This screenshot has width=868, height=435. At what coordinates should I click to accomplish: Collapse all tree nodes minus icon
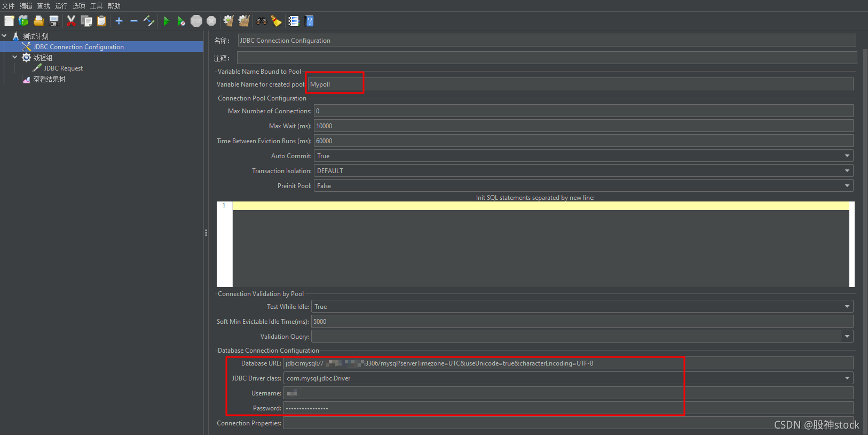(134, 21)
